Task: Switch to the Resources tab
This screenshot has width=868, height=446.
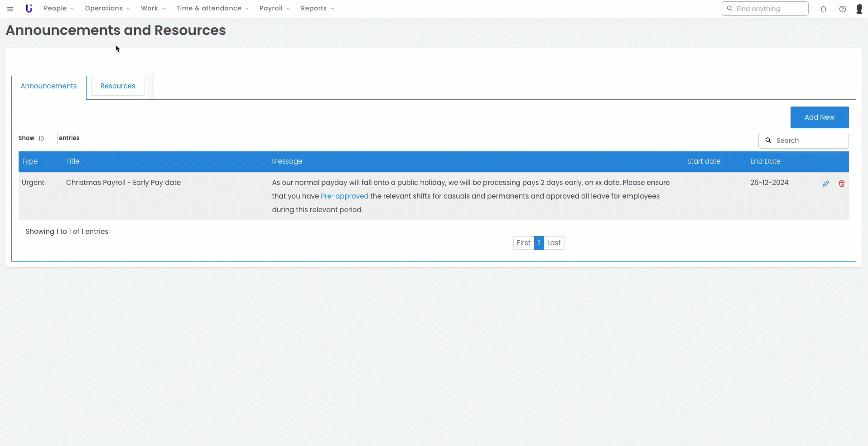Action: pos(118,86)
